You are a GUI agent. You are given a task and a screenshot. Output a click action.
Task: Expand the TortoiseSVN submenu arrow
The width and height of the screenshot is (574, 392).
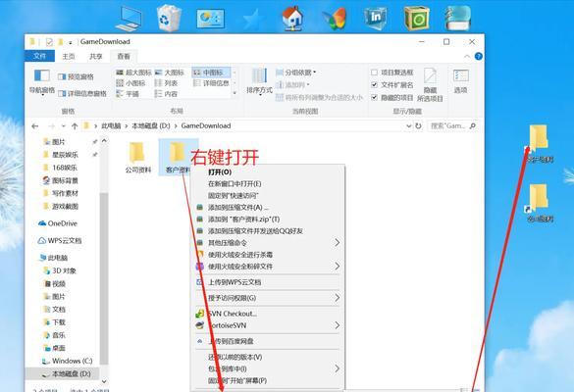[338, 325]
